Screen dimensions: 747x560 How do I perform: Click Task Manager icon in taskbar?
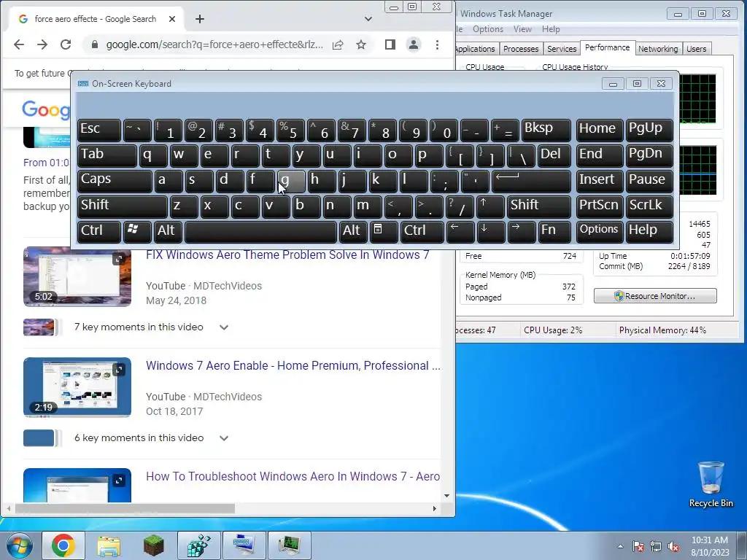point(289,545)
